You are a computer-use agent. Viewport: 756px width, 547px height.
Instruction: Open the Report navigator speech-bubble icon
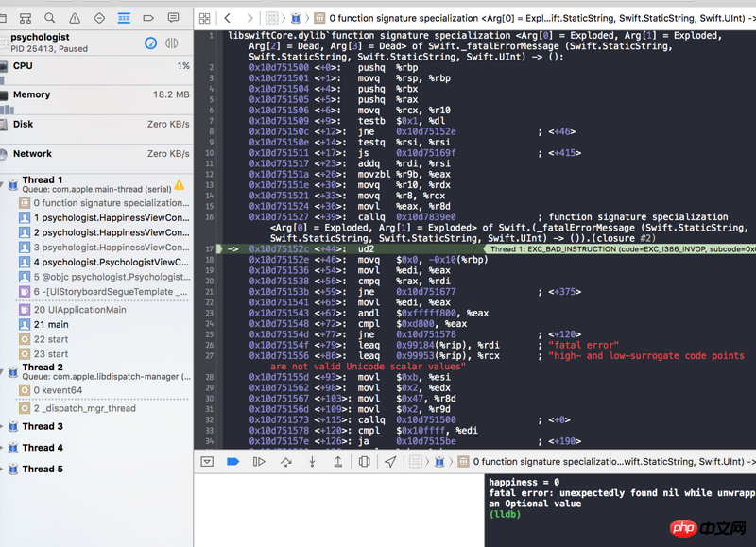click(173, 18)
